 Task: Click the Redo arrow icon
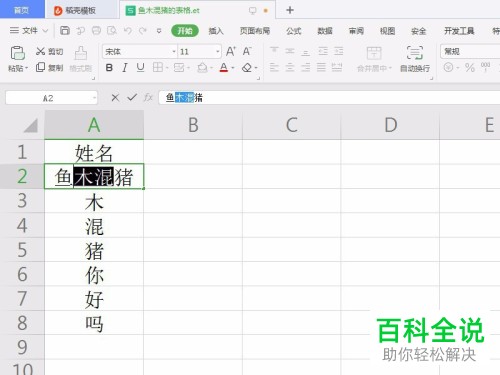143,31
